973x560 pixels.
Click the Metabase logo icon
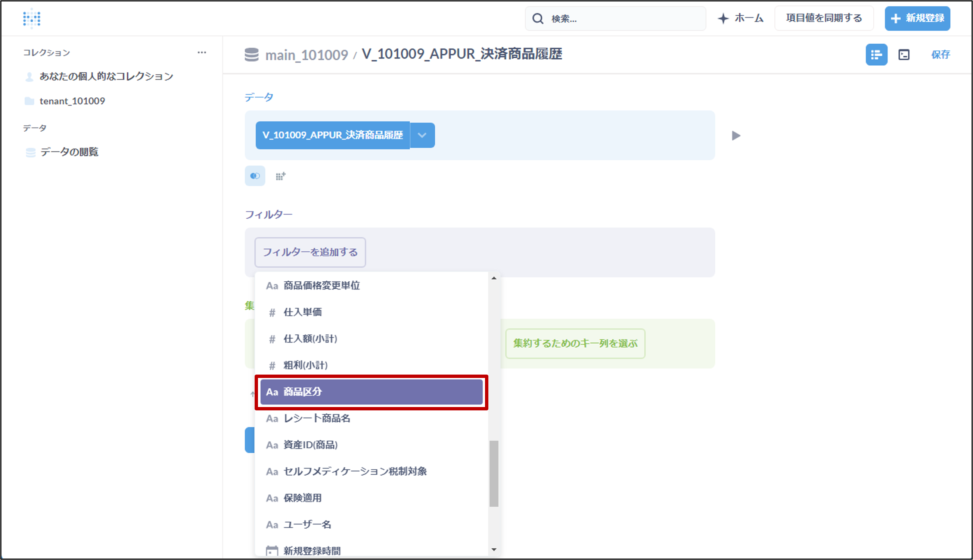(x=32, y=18)
